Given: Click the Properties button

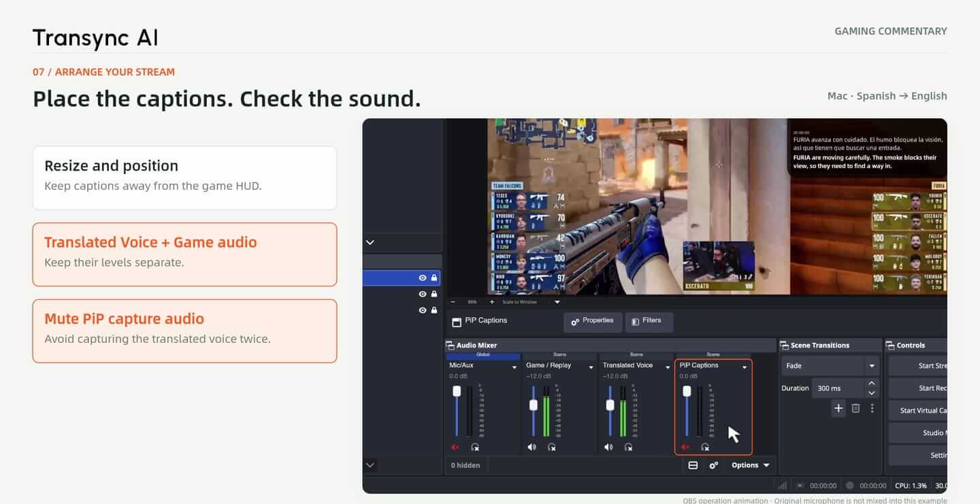Looking at the screenshot, I should pyautogui.click(x=593, y=321).
